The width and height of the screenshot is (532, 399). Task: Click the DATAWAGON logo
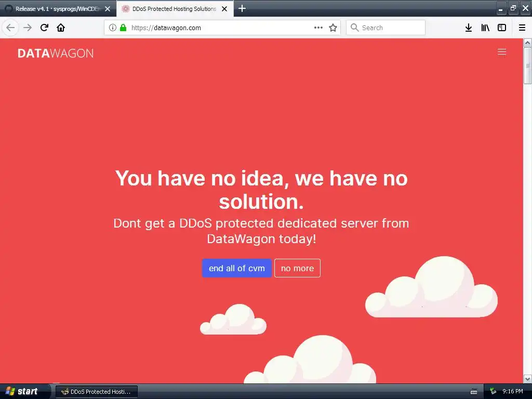56,54
